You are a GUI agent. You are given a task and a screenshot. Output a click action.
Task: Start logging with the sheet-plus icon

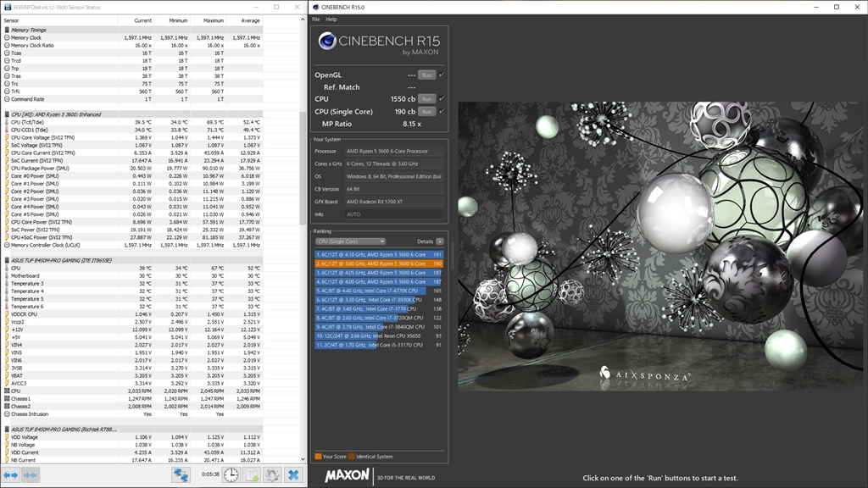click(252, 475)
